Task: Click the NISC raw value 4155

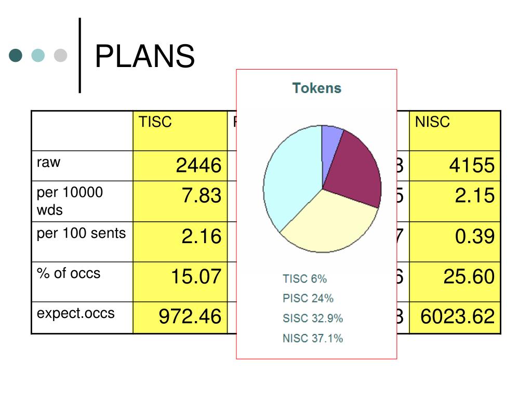Action: pyautogui.click(x=472, y=166)
